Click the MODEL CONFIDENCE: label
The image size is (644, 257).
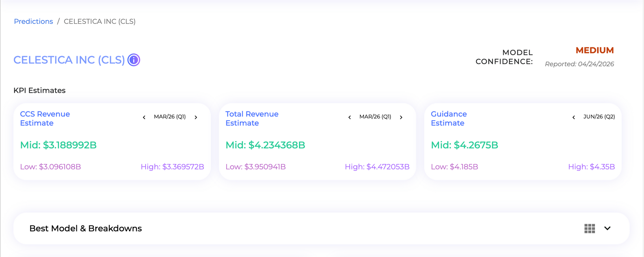pyautogui.click(x=504, y=57)
